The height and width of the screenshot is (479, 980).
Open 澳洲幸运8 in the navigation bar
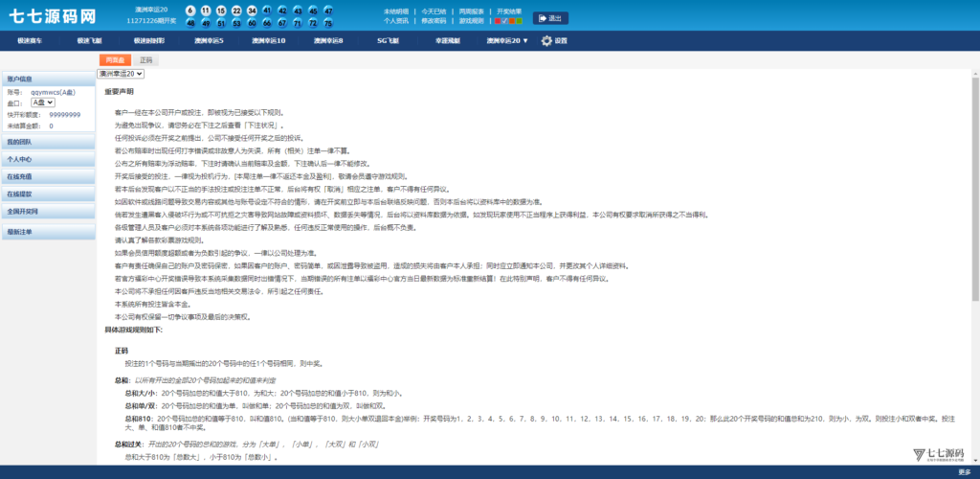[328, 40]
